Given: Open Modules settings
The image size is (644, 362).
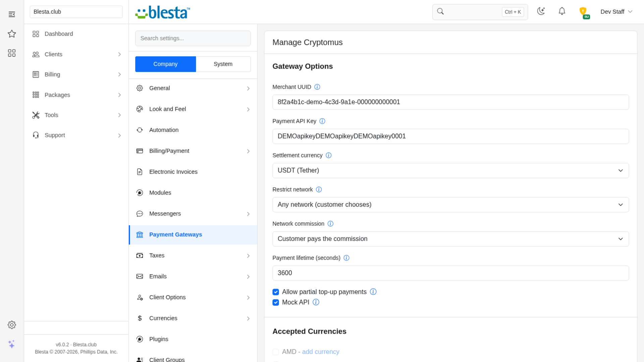Looking at the screenshot, I should (x=193, y=193).
